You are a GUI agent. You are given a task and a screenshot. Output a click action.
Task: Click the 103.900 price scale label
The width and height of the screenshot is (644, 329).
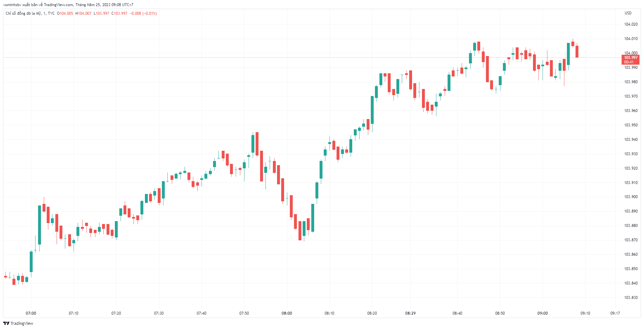click(x=631, y=197)
